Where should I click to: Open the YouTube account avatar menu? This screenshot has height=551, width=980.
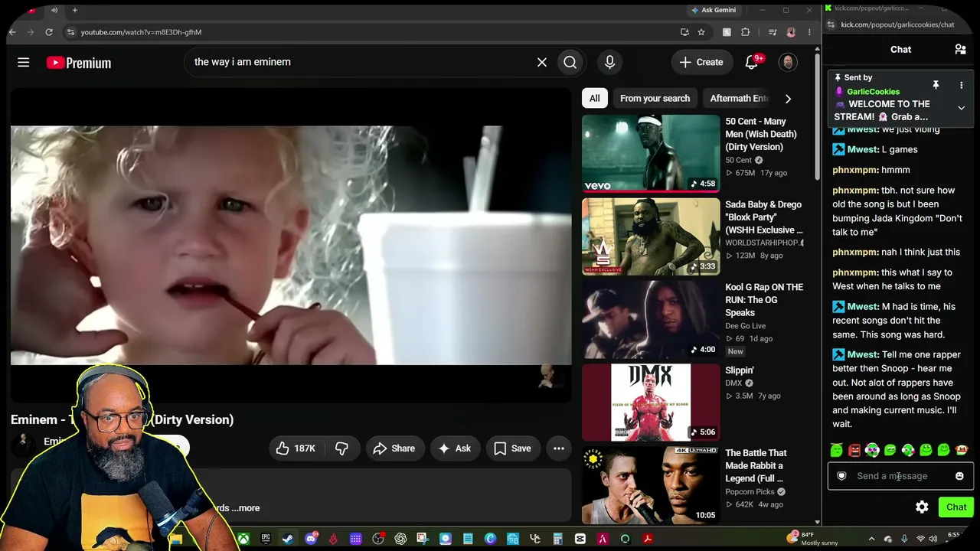pos(788,62)
